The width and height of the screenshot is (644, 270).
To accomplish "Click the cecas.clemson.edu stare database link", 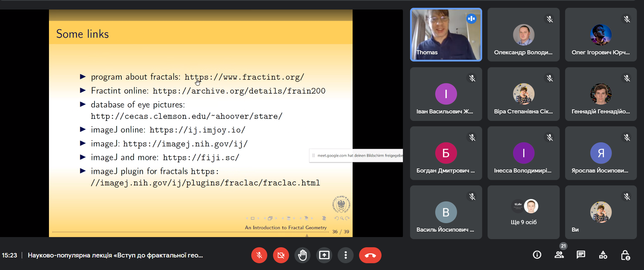I will point(187,116).
